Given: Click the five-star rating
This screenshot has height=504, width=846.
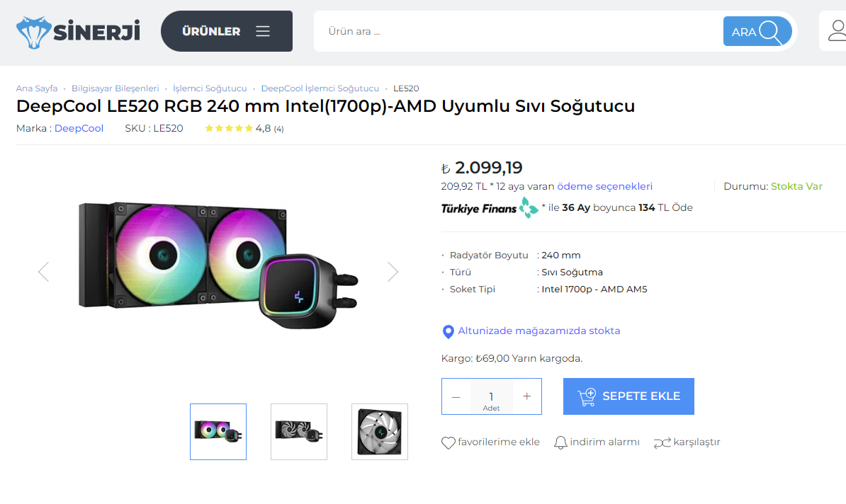Looking at the screenshot, I should click(x=228, y=129).
